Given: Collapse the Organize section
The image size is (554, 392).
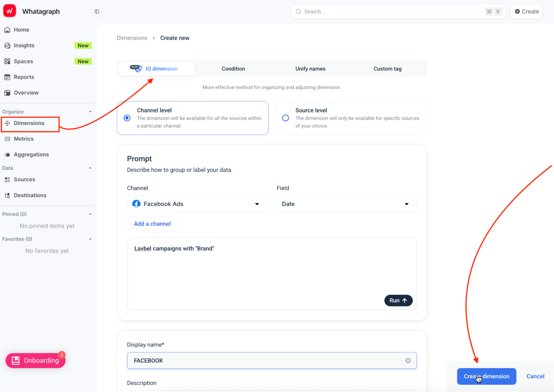Looking at the screenshot, I should (x=90, y=111).
